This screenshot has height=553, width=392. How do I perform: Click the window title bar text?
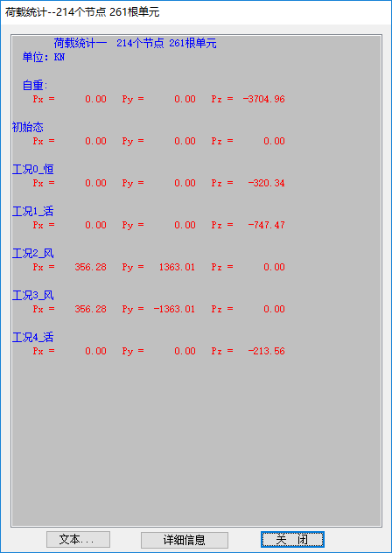(x=82, y=12)
